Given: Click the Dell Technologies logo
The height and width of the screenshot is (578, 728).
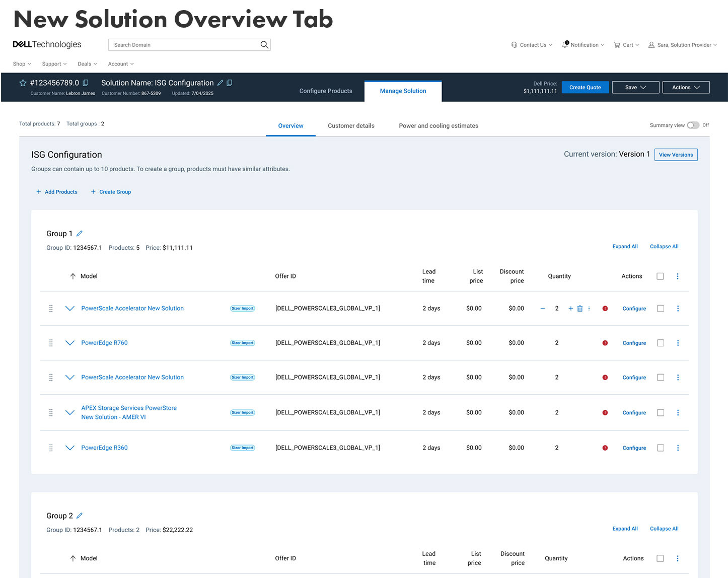Looking at the screenshot, I should point(47,44).
